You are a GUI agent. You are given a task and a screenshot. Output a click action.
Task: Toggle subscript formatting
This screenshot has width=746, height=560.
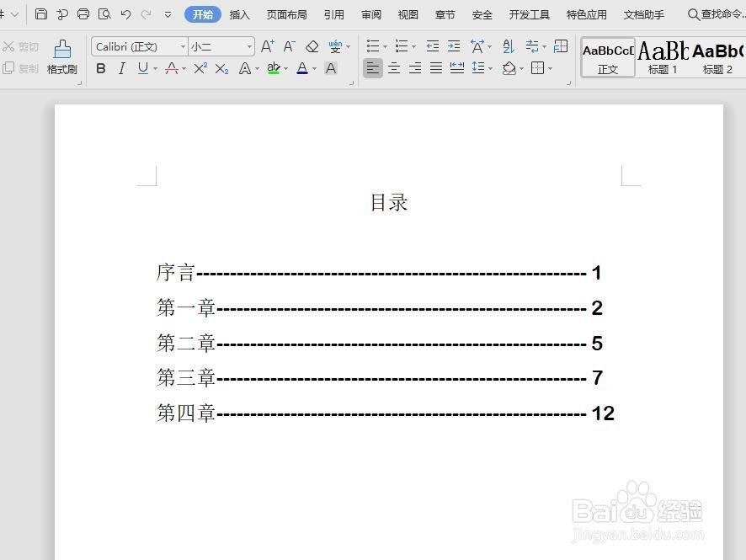[221, 69]
